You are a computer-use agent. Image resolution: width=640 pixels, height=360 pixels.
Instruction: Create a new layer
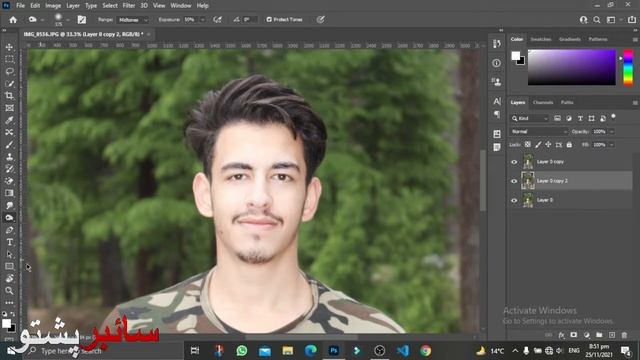(x=611, y=335)
